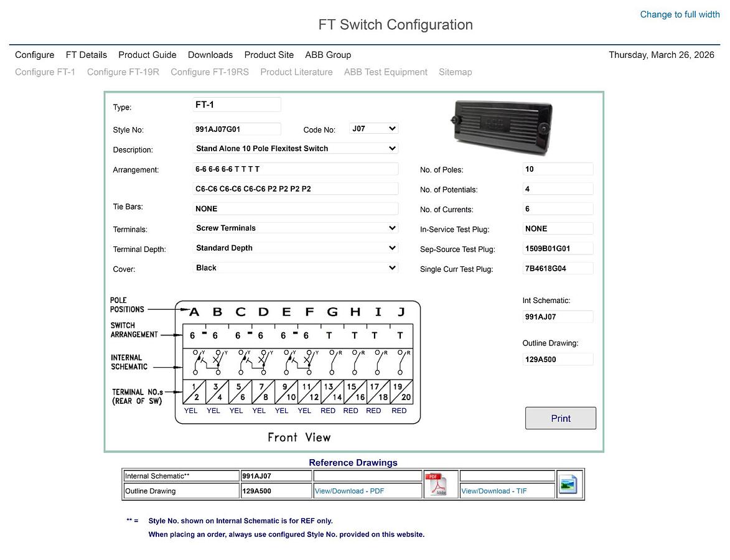The height and width of the screenshot is (560, 730).
Task: Open the Terminals dropdown showing Screw Terminals
Action: point(295,228)
